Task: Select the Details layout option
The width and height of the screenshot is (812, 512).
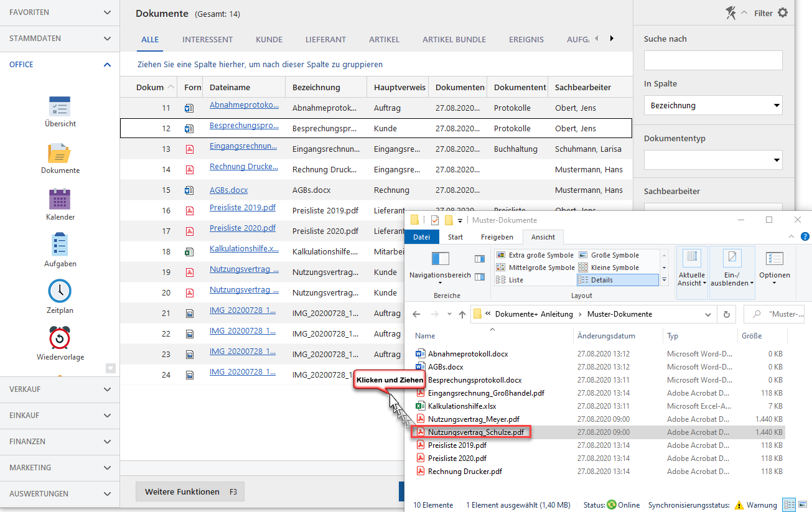Action: point(617,280)
